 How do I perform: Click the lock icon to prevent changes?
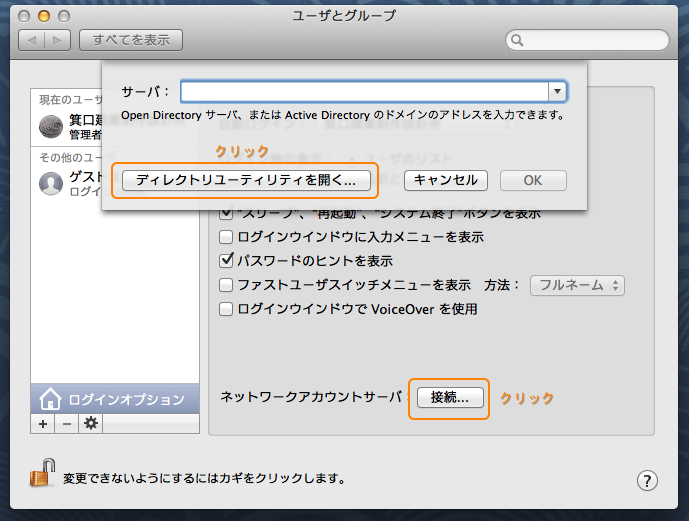42,473
